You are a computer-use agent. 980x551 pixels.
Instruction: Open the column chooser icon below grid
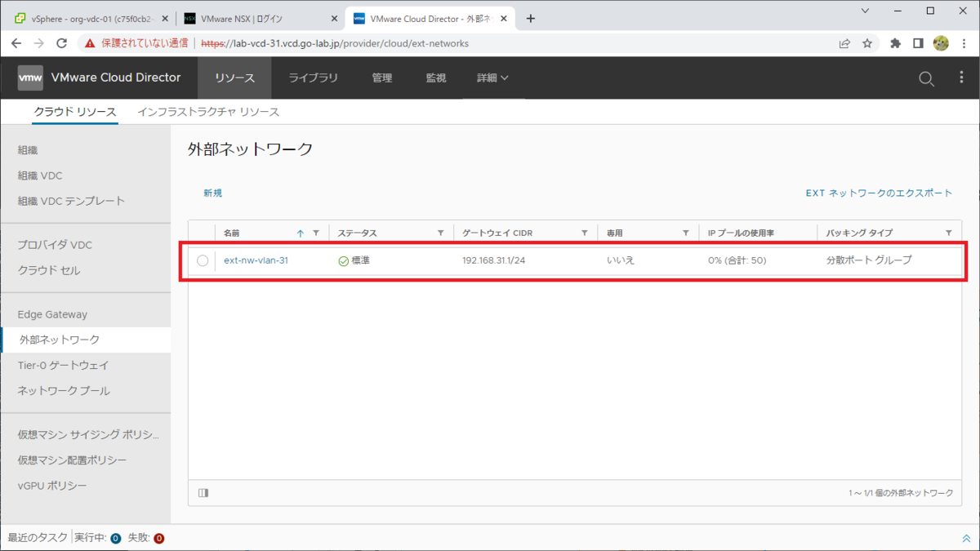point(203,493)
